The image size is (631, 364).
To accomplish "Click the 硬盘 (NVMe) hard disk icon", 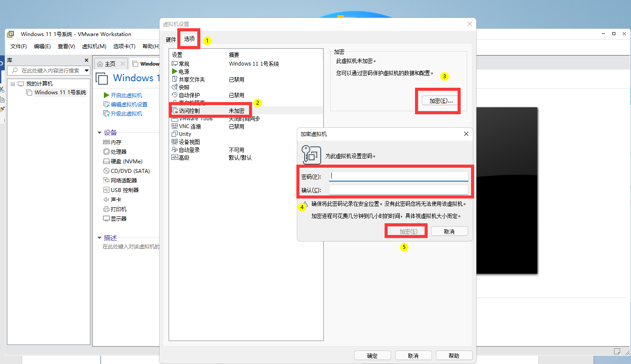I will (x=106, y=161).
